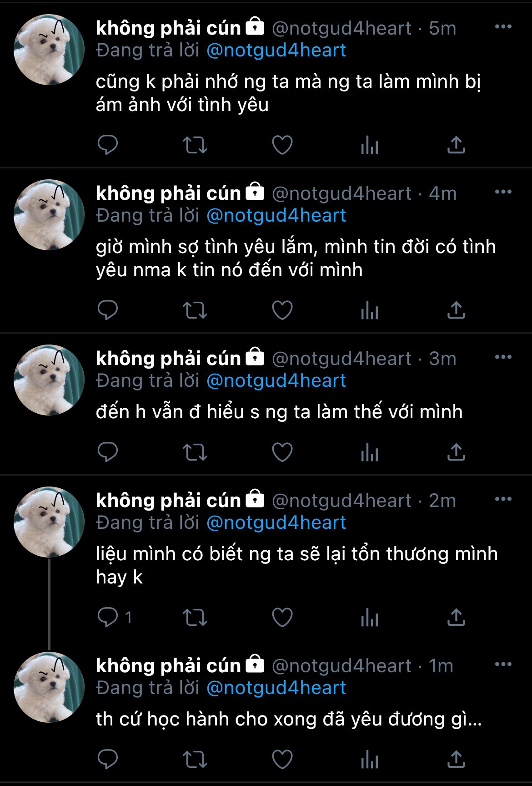Share the tweet posted 1m ago
Viewport: 532px width, 786px height.
click(x=456, y=760)
